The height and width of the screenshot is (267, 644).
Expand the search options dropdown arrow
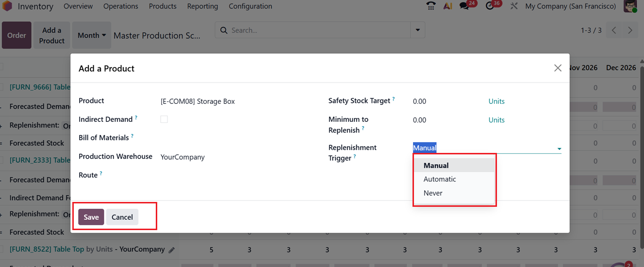click(x=417, y=30)
